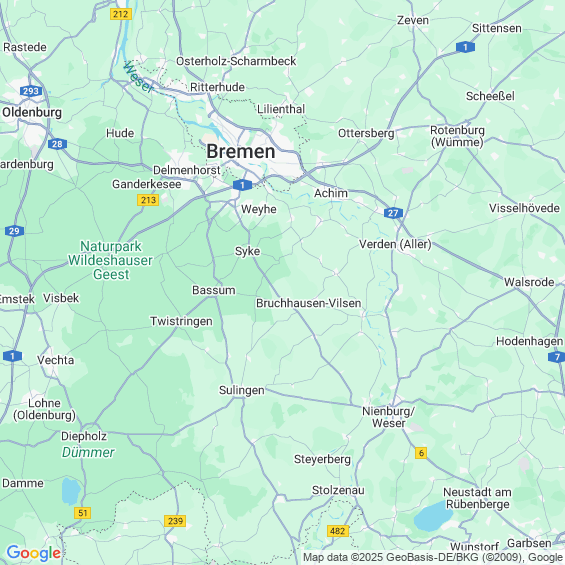565x565 pixels.
Task: Click the 239 road shield
Action: (175, 521)
